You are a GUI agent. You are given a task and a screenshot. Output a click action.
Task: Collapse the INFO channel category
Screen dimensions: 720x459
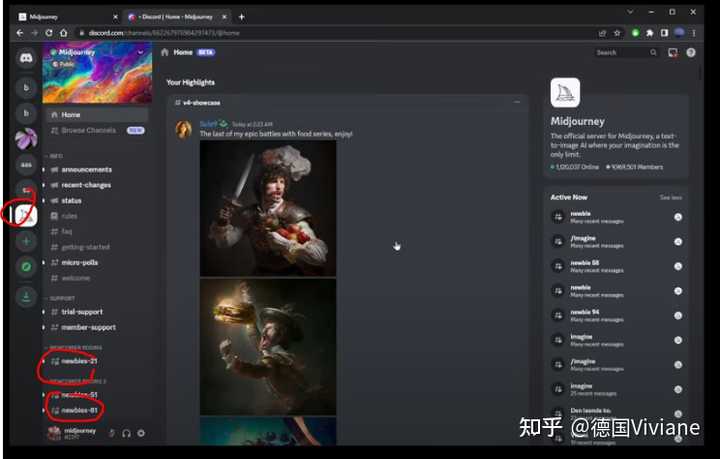pyautogui.click(x=54, y=156)
